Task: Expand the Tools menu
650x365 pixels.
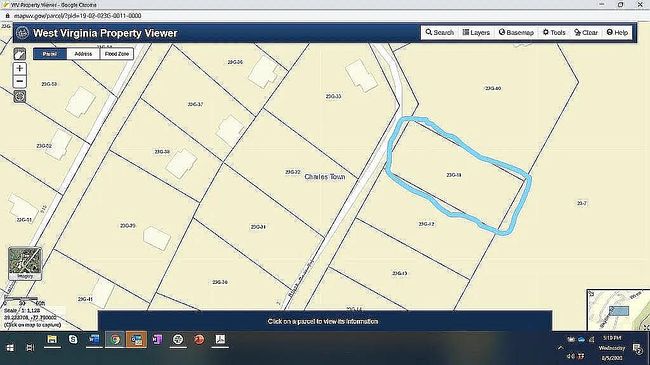Action: tap(554, 32)
